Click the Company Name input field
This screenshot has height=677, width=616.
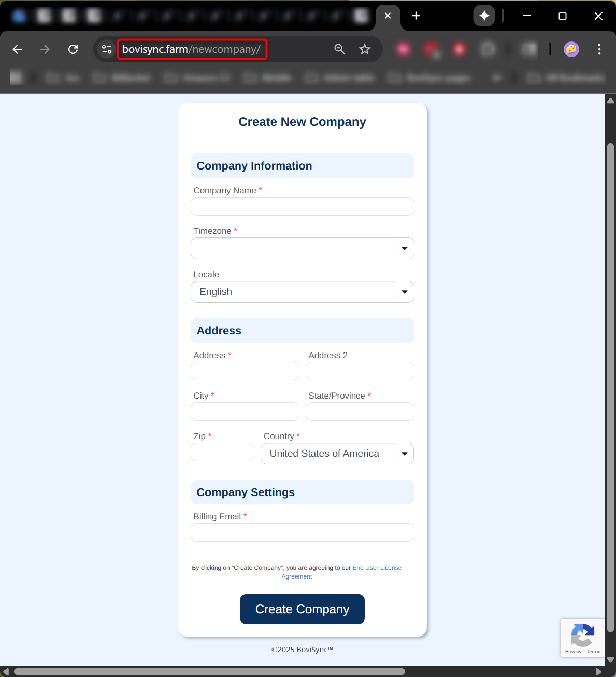(x=302, y=206)
